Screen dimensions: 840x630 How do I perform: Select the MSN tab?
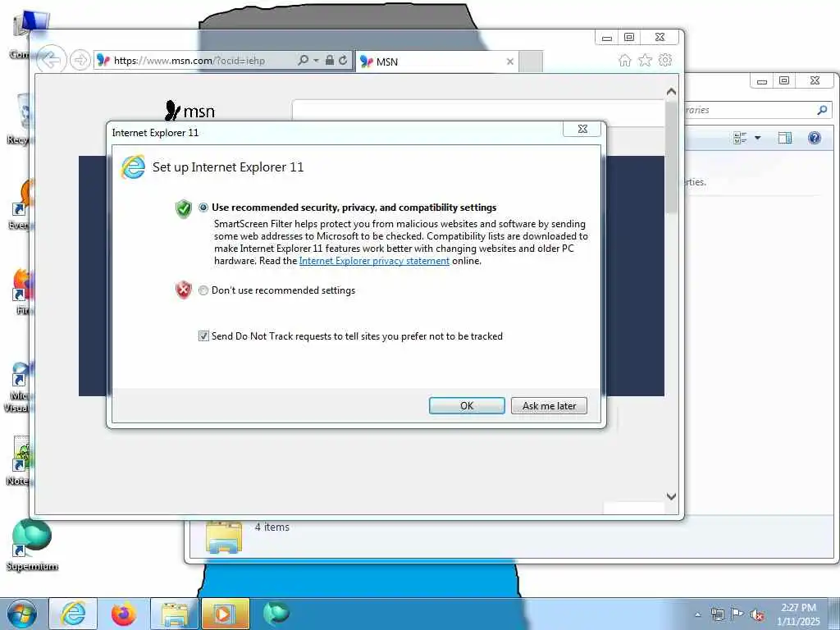(x=436, y=62)
